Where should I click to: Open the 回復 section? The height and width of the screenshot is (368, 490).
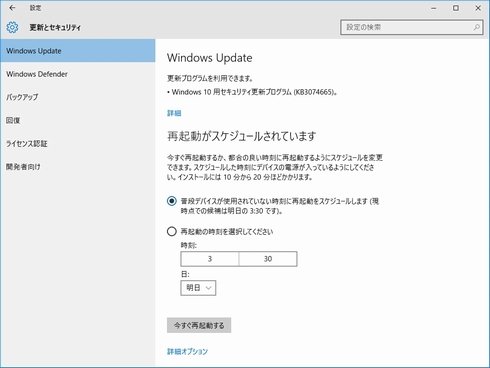(77, 120)
